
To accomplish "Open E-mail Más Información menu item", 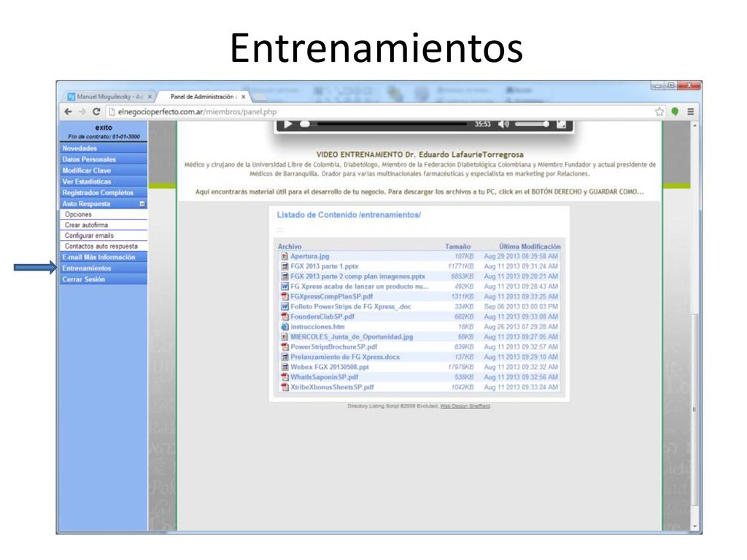I will 103,257.
